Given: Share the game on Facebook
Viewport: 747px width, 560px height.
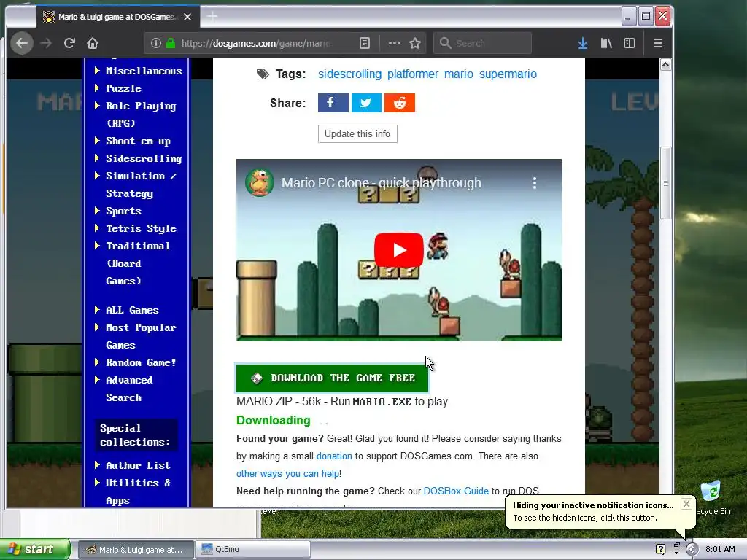Looking at the screenshot, I should point(333,103).
